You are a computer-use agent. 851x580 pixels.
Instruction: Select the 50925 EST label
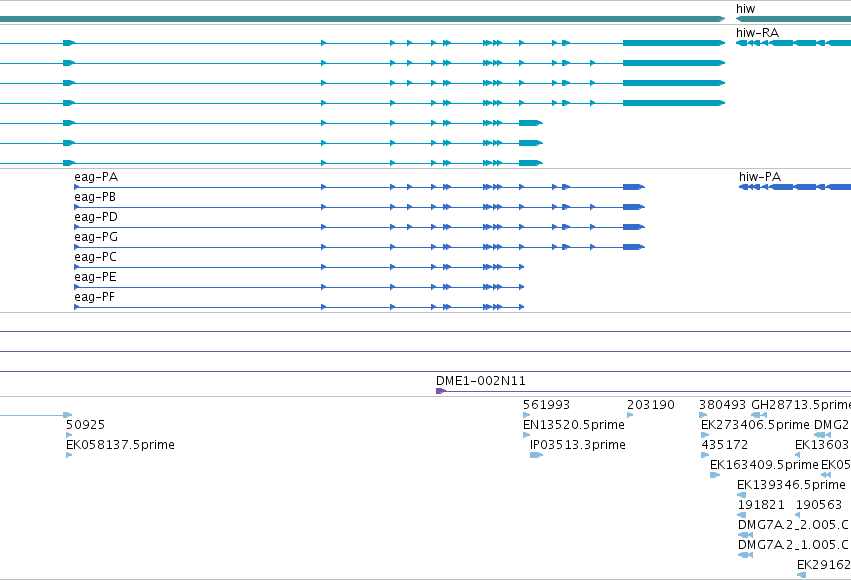pyautogui.click(x=85, y=425)
